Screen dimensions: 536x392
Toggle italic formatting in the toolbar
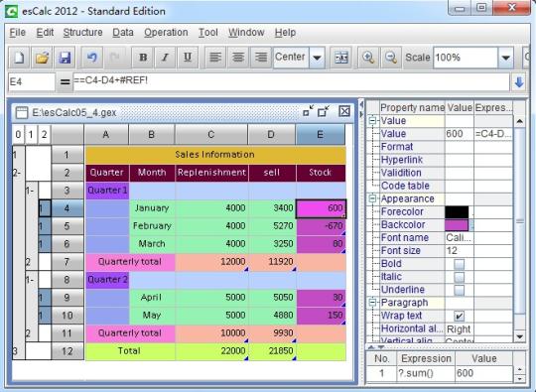pos(165,58)
